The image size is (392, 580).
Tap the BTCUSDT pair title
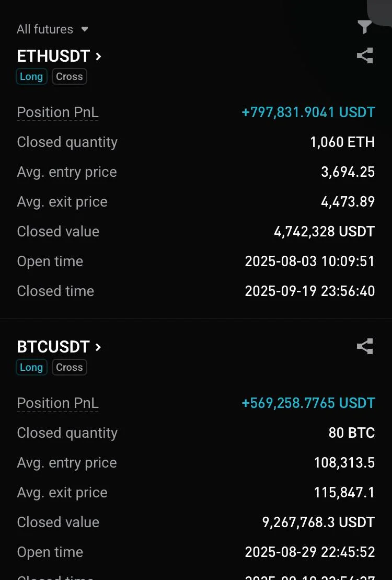tap(53, 347)
